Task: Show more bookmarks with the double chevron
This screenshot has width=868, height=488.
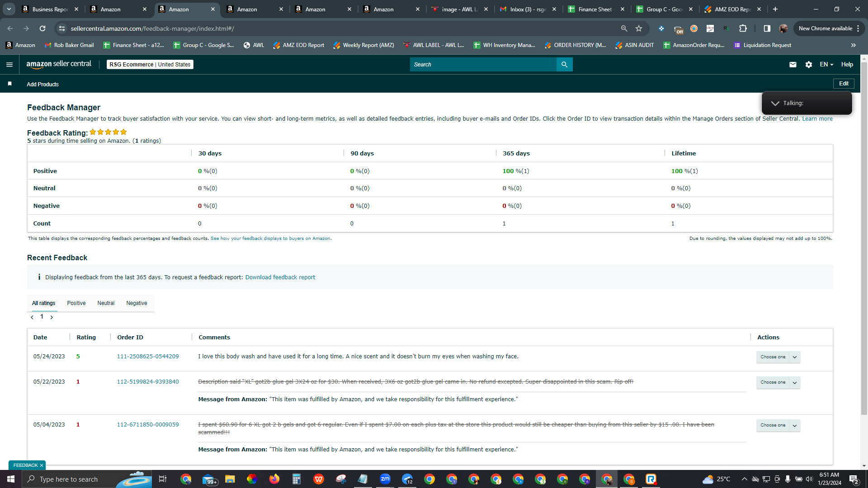Action: tap(853, 45)
